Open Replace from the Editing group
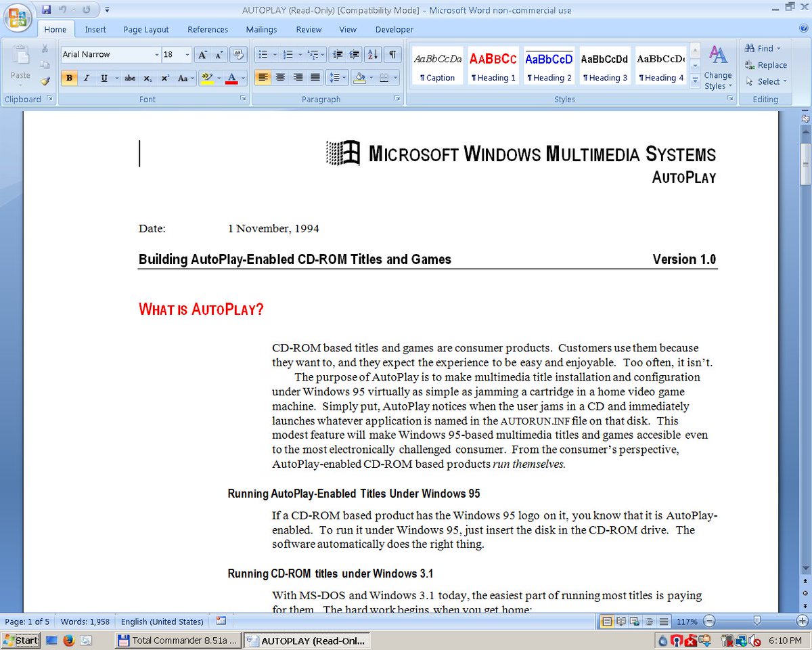Viewport: 812px width, 650px height. point(766,65)
